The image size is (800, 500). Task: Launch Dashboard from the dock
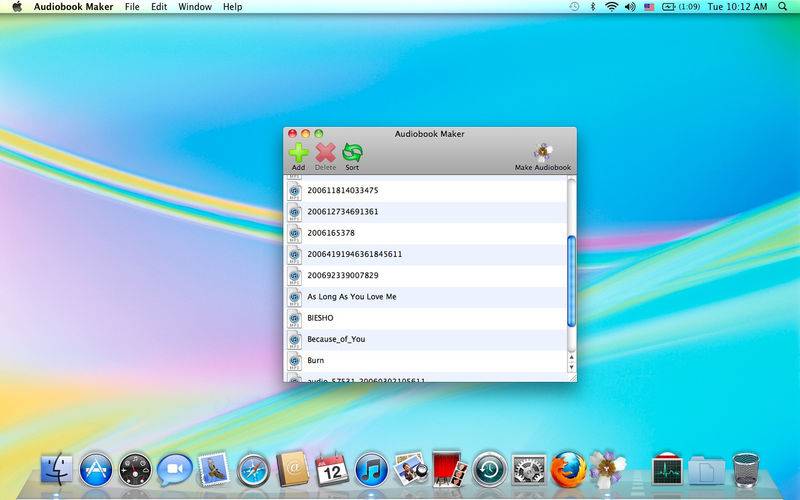135,469
